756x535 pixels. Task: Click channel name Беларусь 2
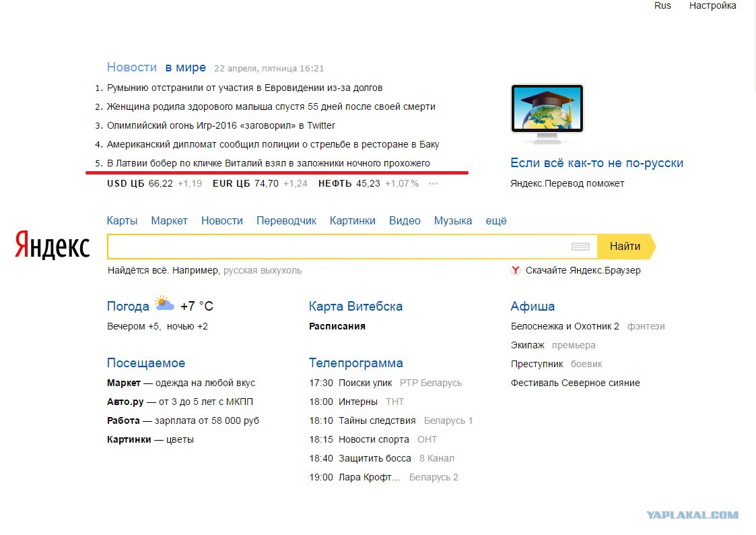click(434, 477)
